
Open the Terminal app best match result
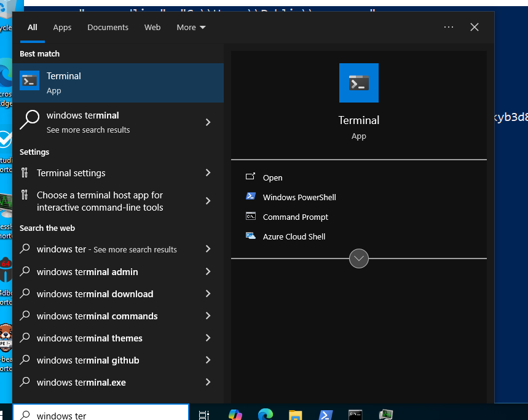click(x=118, y=83)
